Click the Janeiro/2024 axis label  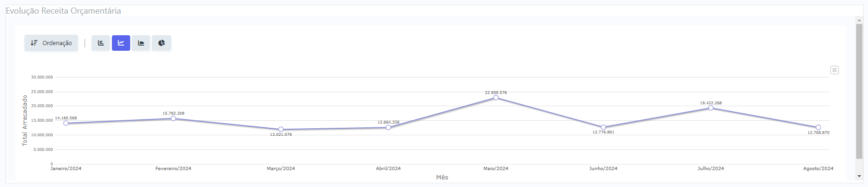(66, 168)
